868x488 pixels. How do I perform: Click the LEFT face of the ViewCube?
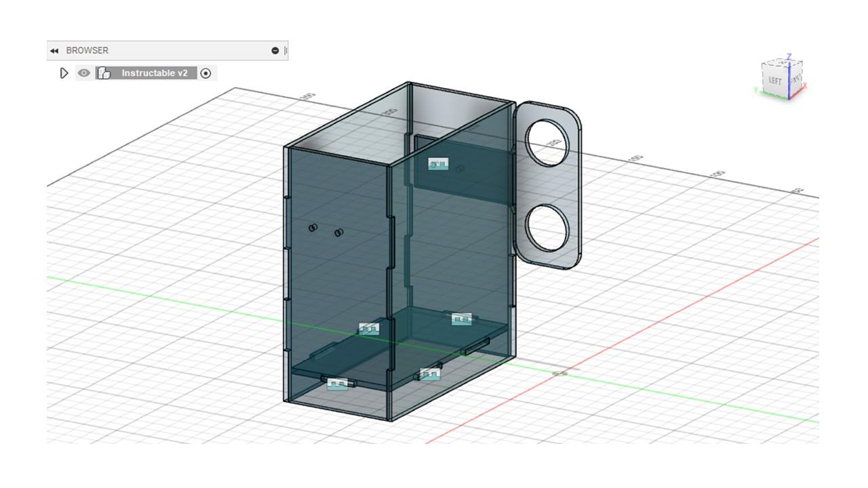[774, 81]
